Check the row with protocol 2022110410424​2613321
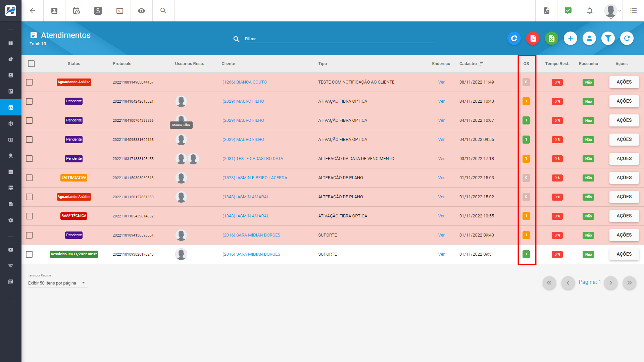Viewport: 644px width, 362px height. pyautogui.click(x=29, y=101)
